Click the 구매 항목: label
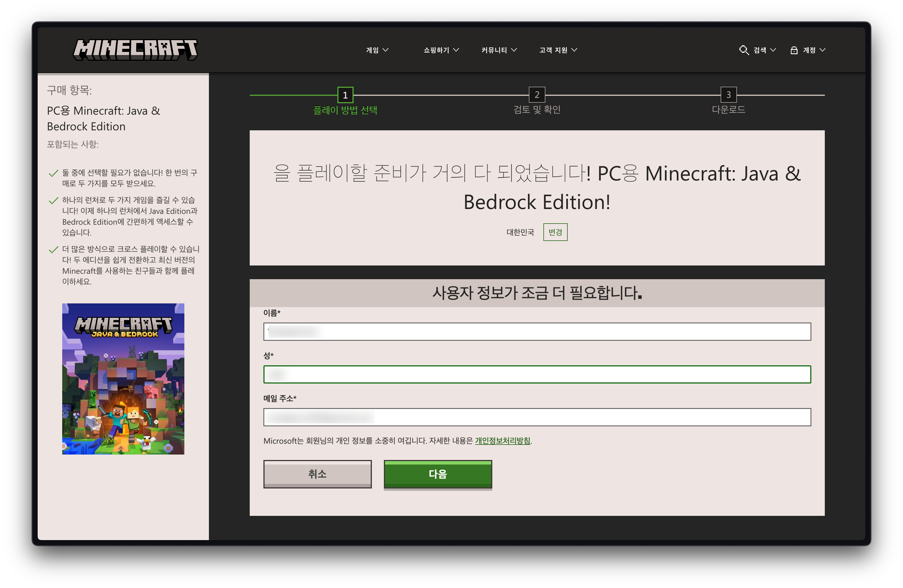Viewport: 903px width, 588px height. [x=69, y=90]
